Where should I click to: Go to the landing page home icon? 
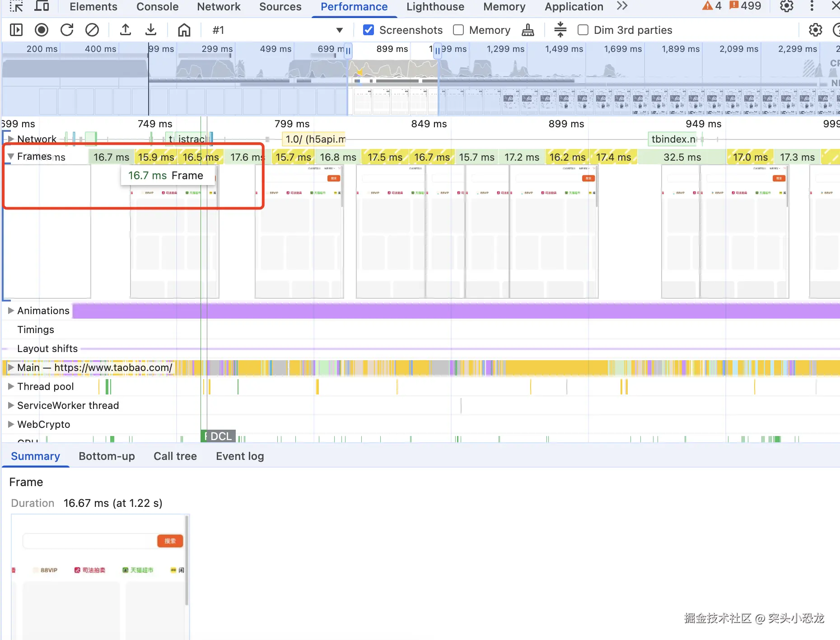click(x=184, y=30)
